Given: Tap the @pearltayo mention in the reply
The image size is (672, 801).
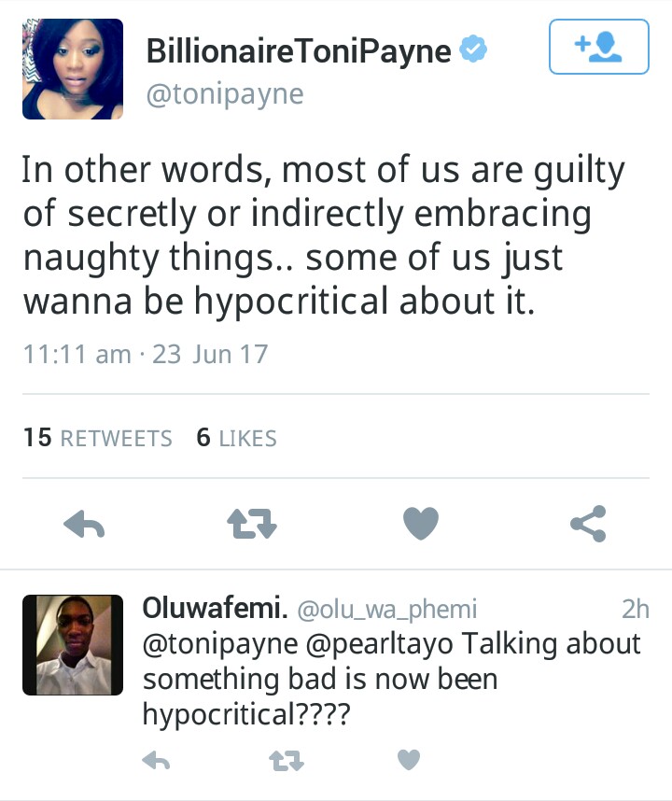Looking at the screenshot, I should pyautogui.click(x=381, y=644).
